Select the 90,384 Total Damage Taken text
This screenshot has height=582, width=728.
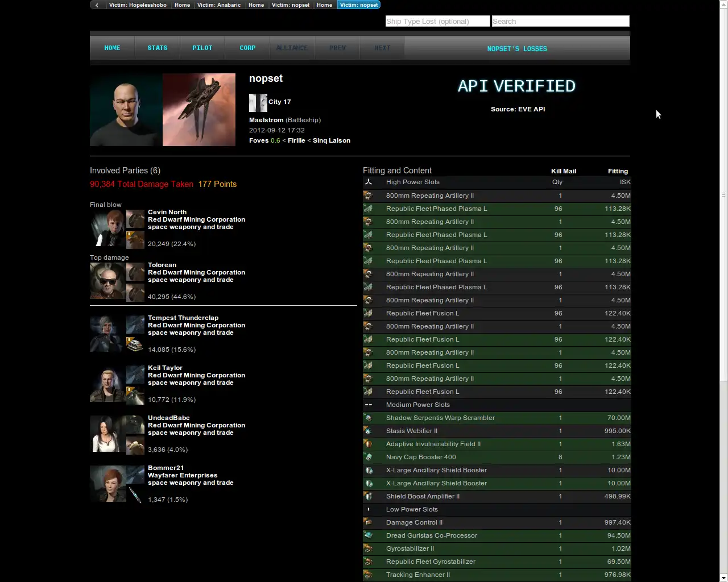coord(142,184)
